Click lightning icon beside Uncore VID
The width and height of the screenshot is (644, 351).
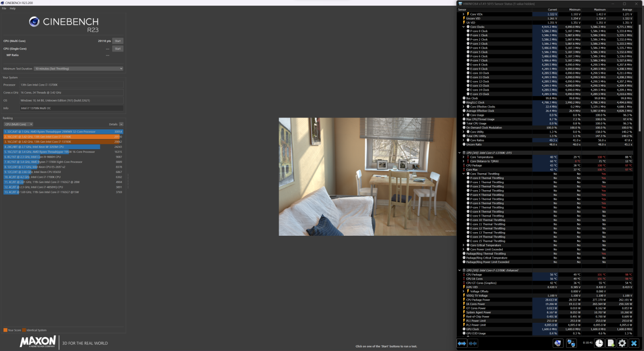[464, 18]
